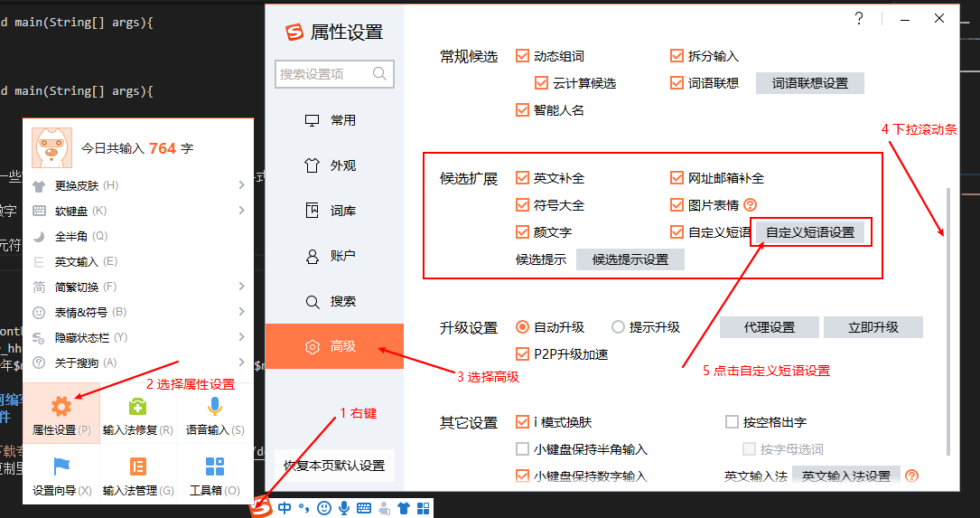Screen dimensions: 980x518
Task: Choose 全半角 (Q) menu entry
Action: 138,236
